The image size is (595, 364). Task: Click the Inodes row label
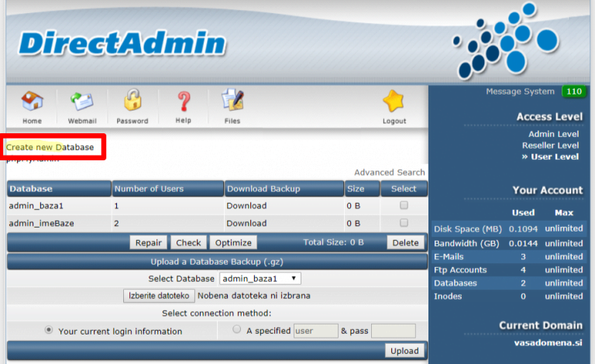pyautogui.click(x=448, y=297)
